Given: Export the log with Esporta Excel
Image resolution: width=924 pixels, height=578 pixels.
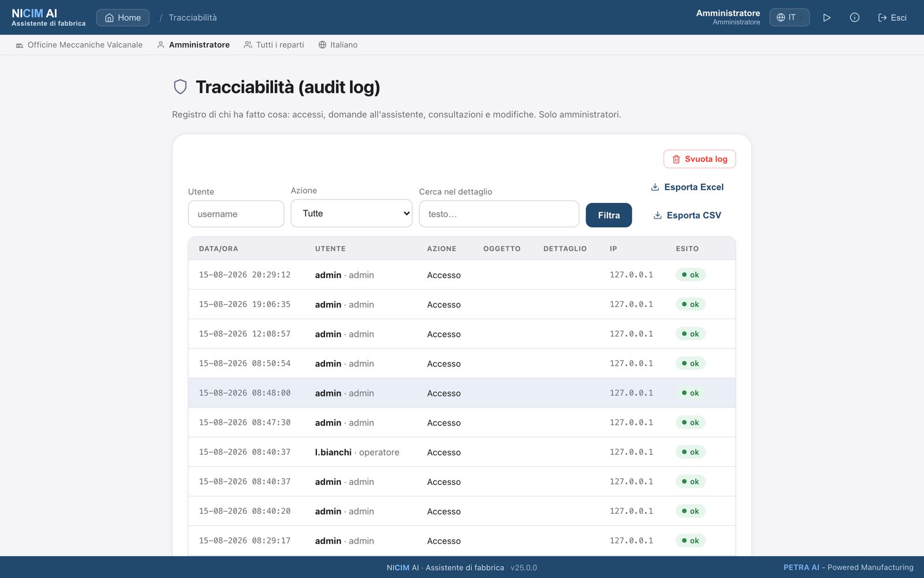Looking at the screenshot, I should (x=687, y=187).
